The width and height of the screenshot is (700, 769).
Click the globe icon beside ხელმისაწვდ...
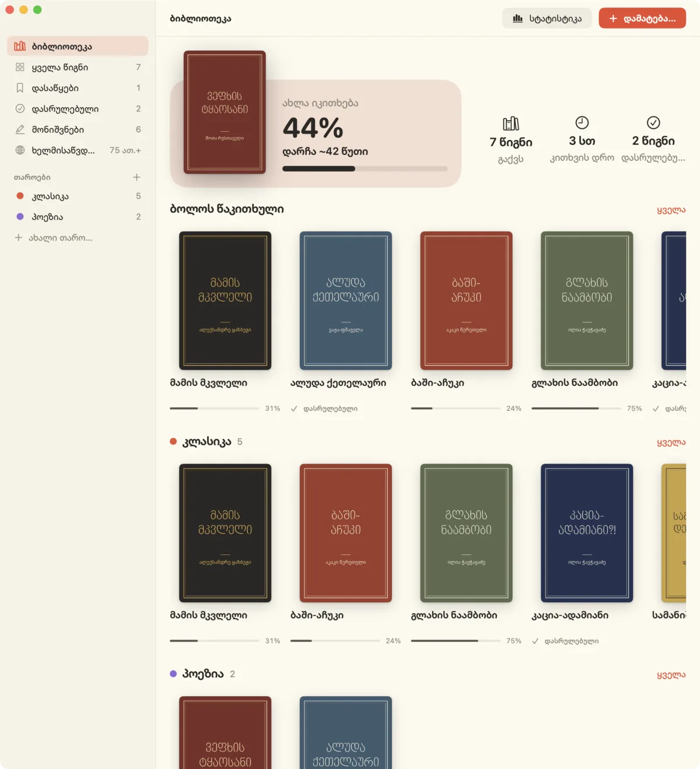pos(20,150)
